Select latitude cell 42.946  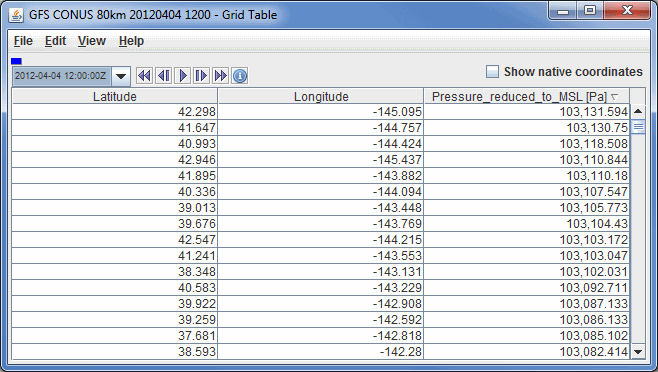click(115, 160)
